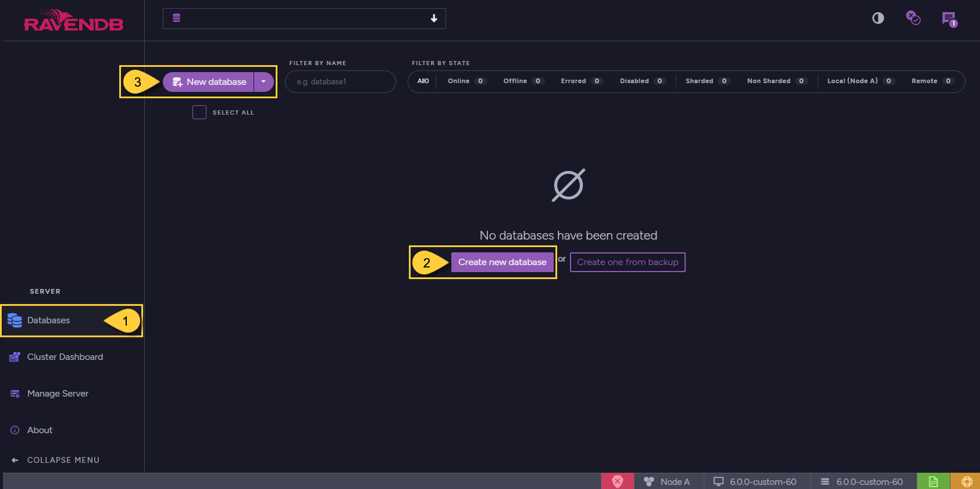
Task: Expand the New database dropdown arrow
Action: pyautogui.click(x=263, y=82)
